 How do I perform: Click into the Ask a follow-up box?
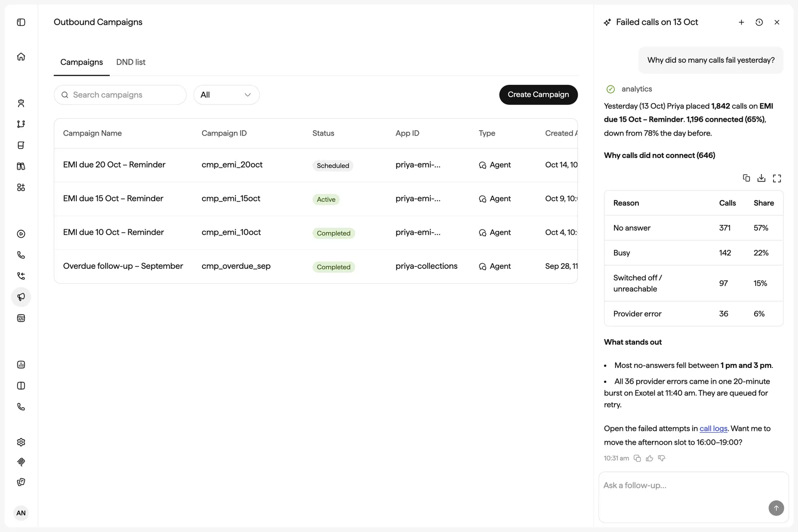click(x=694, y=497)
